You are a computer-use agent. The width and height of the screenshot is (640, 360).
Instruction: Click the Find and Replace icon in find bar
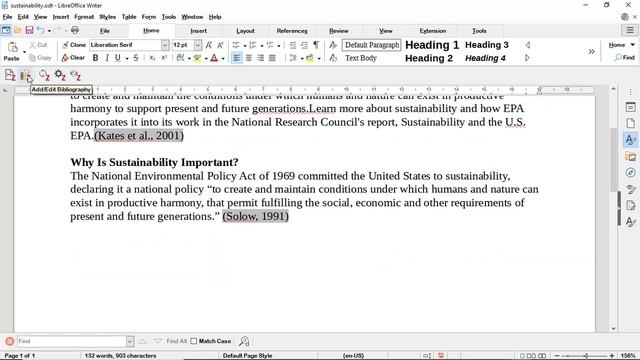pyautogui.click(x=244, y=341)
